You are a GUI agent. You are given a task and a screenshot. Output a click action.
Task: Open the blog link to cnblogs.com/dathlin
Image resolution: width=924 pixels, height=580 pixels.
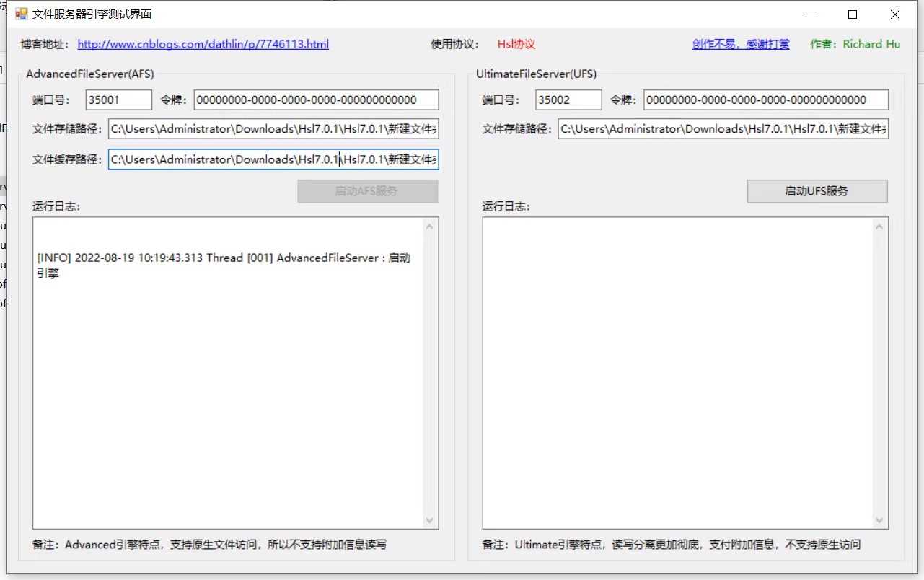point(203,44)
